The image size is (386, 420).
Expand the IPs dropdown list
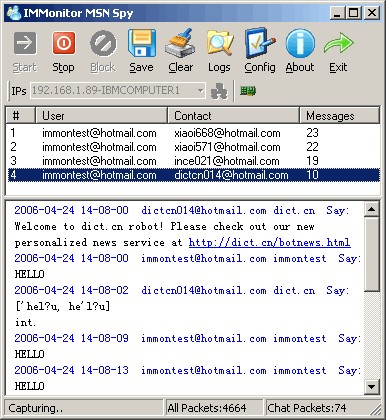(200, 90)
